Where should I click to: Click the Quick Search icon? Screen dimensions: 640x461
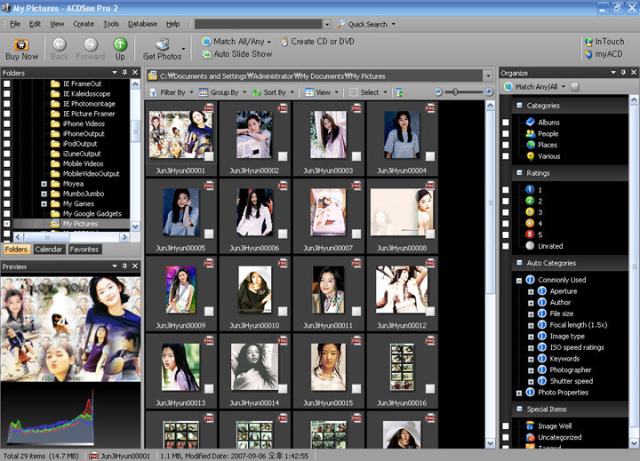(x=341, y=24)
